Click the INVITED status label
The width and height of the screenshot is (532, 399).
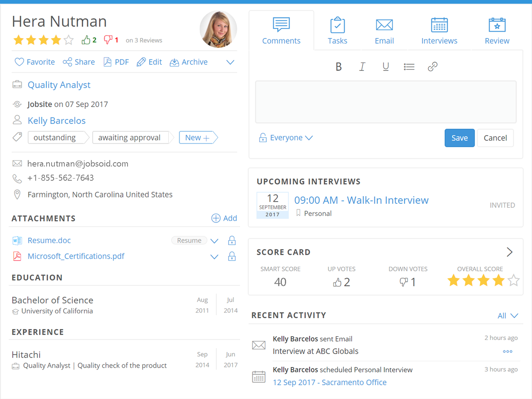tap(502, 205)
